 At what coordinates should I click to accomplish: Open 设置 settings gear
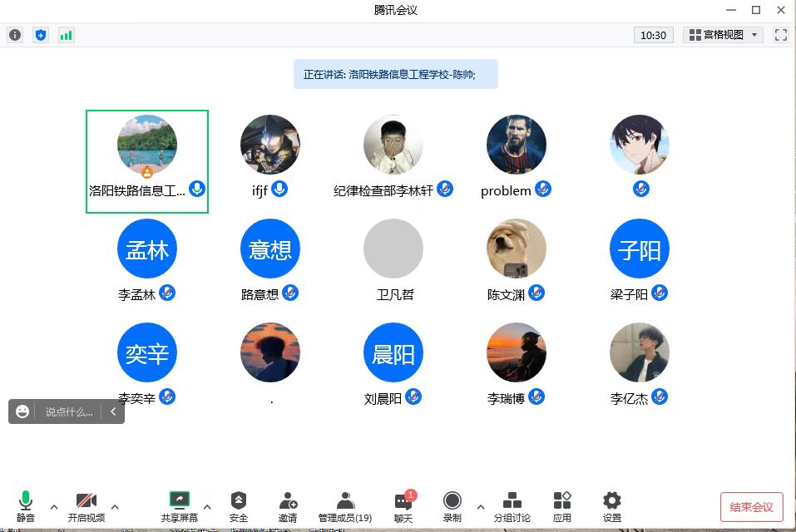pyautogui.click(x=612, y=506)
